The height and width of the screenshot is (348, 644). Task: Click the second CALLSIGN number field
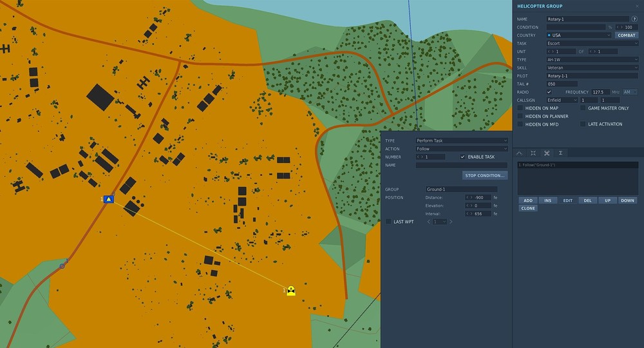pyautogui.click(x=610, y=101)
